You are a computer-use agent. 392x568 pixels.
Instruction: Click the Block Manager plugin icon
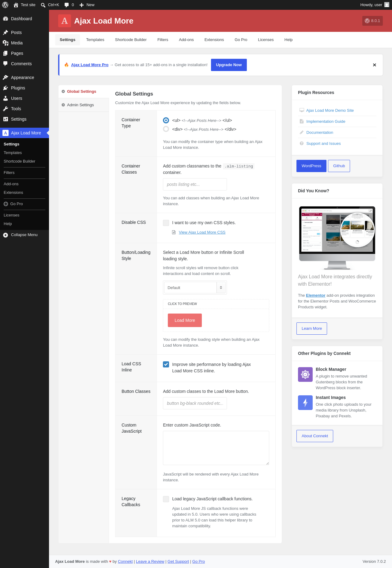305,374
